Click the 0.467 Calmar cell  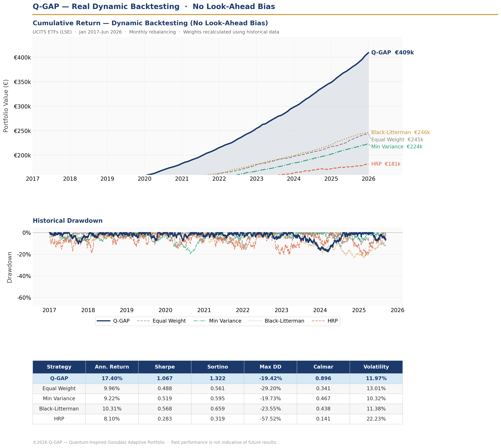[x=323, y=399]
